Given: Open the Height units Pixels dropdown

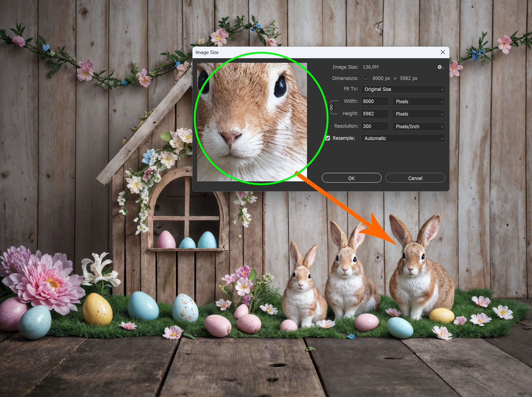Looking at the screenshot, I should pyautogui.click(x=418, y=114).
